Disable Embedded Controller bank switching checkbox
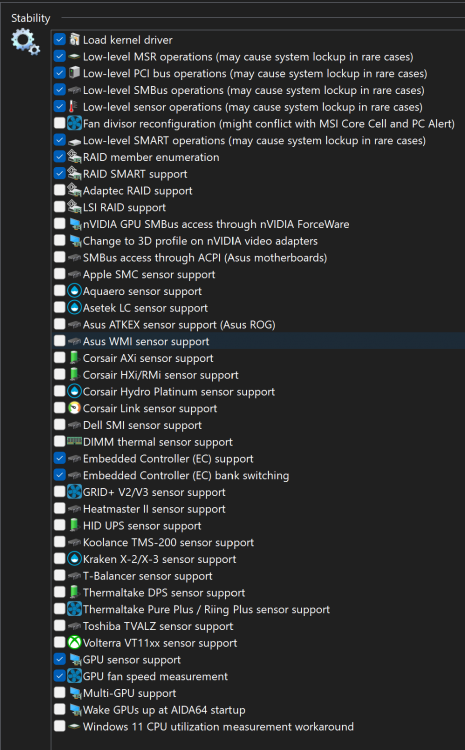Viewport: 465px width, 750px height. 59,474
